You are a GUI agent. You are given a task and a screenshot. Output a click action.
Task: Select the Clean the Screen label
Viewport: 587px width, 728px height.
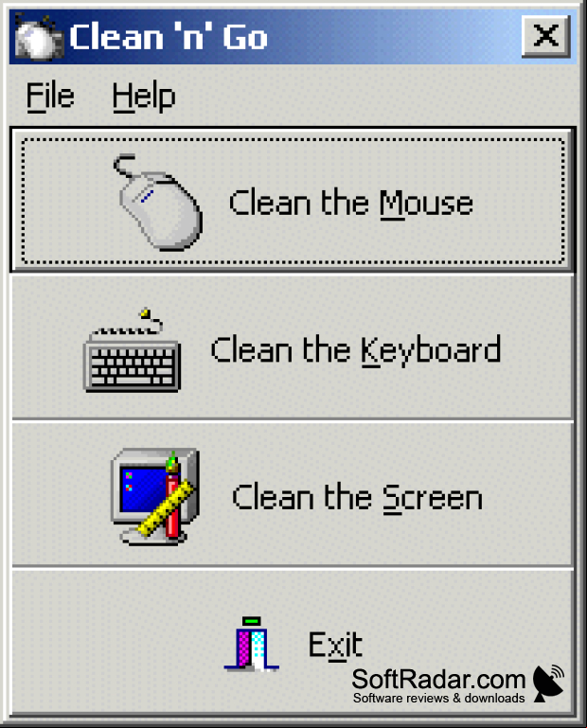(x=357, y=498)
